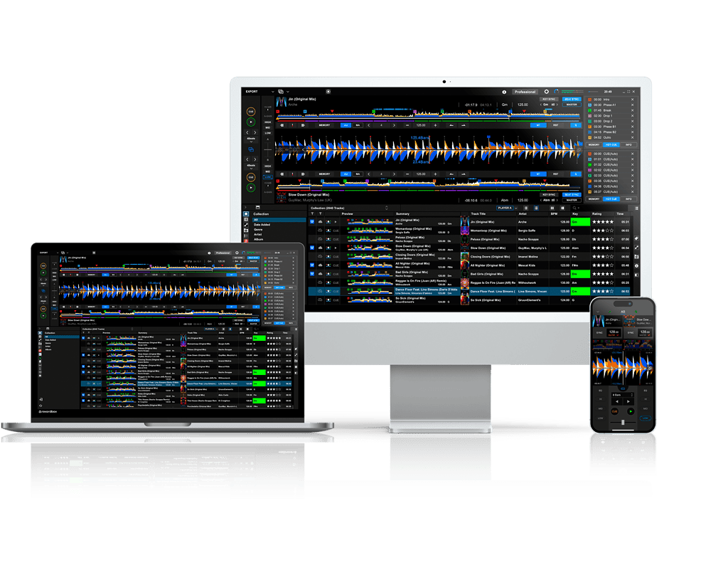Toggle BEAT SYNC on the Slow Down deck, iMac

click(x=572, y=195)
